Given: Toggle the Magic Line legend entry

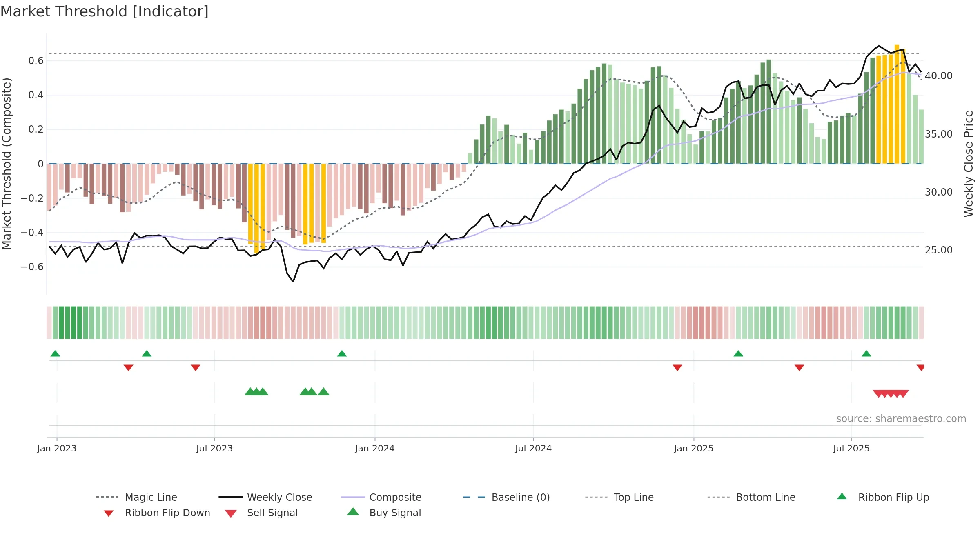Looking at the screenshot, I should (x=137, y=497).
